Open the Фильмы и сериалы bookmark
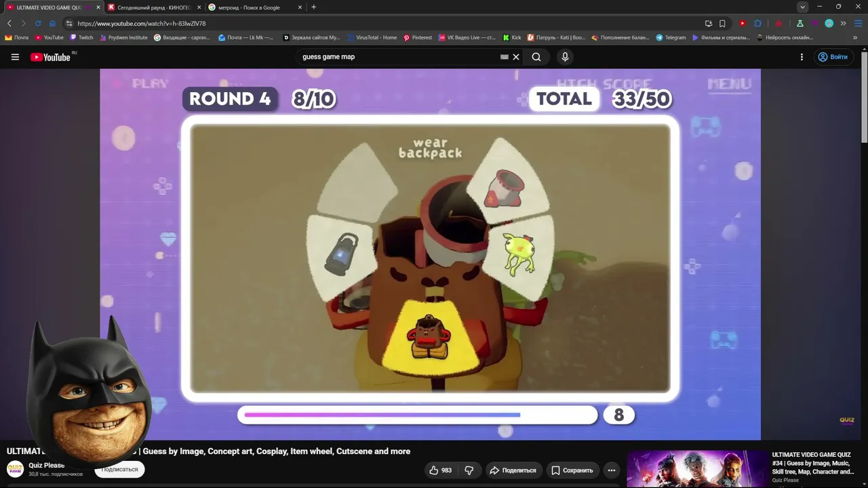Screen dimensions: 868x488 [x=721, y=38]
